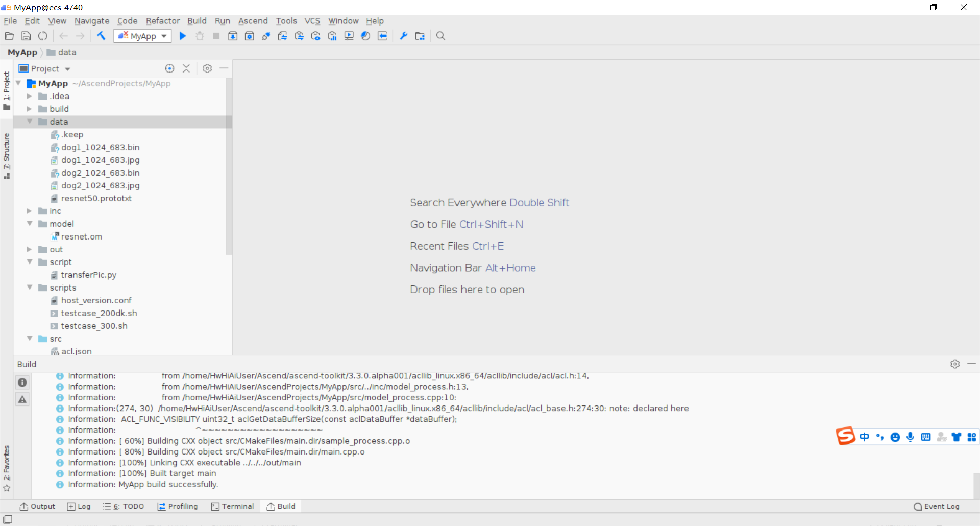Collapse the data folder arrow
The image size is (980, 526).
click(x=30, y=122)
